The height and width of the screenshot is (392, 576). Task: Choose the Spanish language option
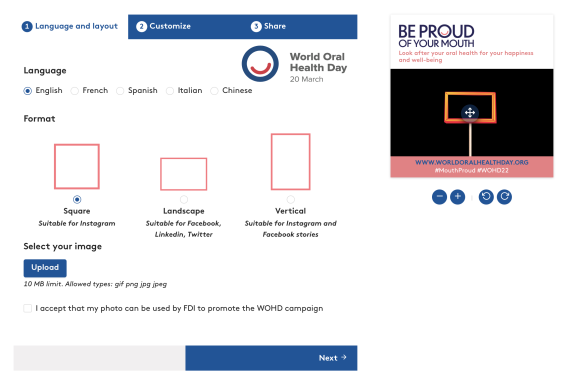point(137,91)
